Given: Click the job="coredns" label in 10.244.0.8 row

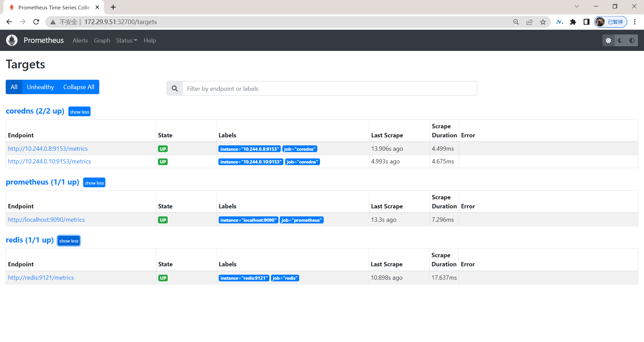Looking at the screenshot, I should [x=300, y=149].
